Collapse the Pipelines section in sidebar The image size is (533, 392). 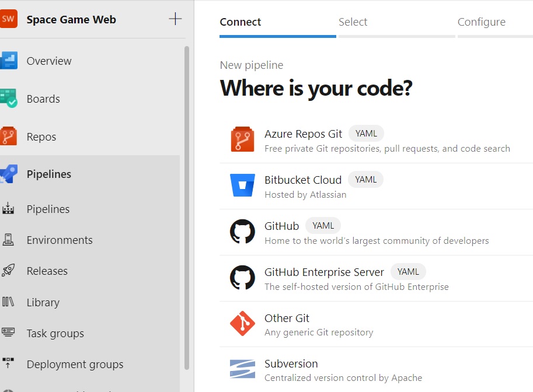point(49,174)
